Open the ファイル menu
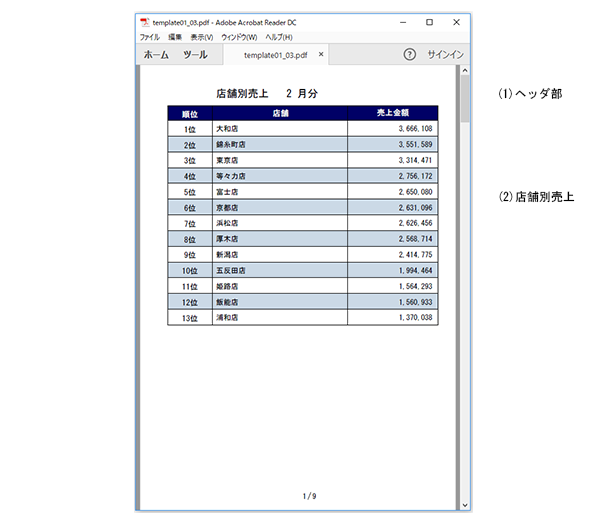 point(150,37)
